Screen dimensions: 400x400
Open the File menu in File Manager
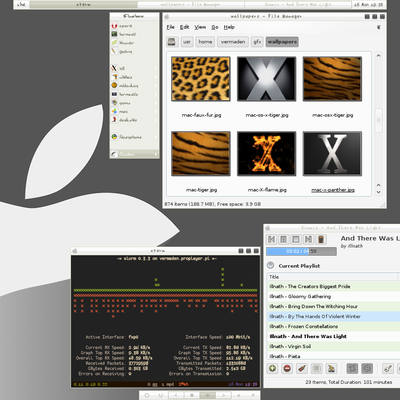(170, 27)
